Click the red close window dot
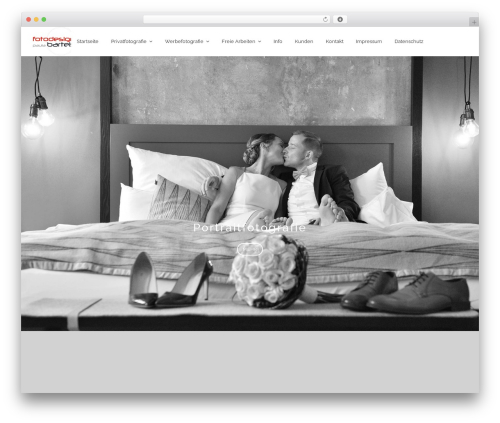The image size is (500, 423). click(29, 20)
